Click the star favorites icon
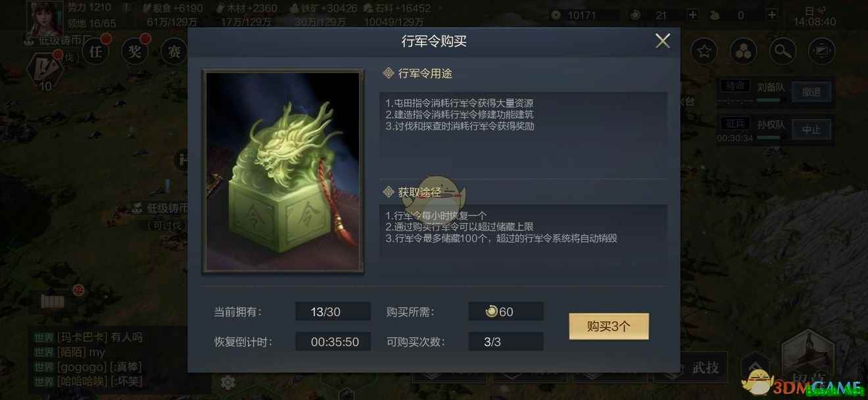868x400 pixels. click(704, 51)
